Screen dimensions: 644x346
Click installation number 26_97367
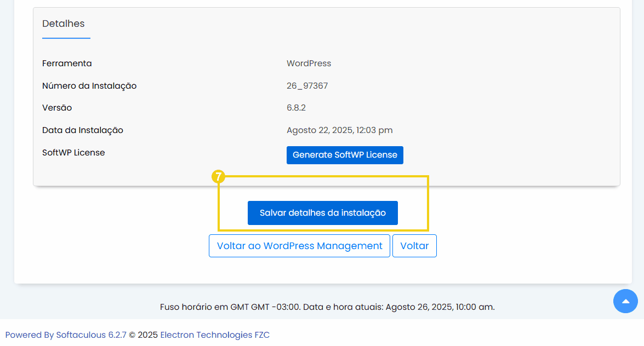tap(307, 86)
